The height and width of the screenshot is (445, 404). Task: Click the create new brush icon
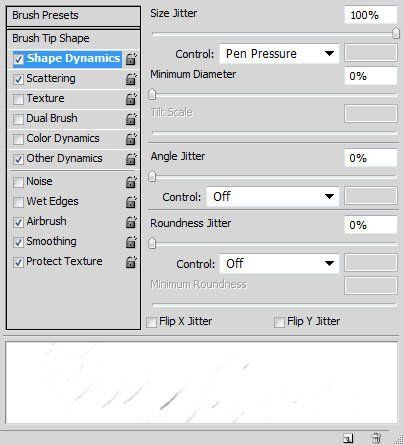pyautogui.click(x=348, y=438)
